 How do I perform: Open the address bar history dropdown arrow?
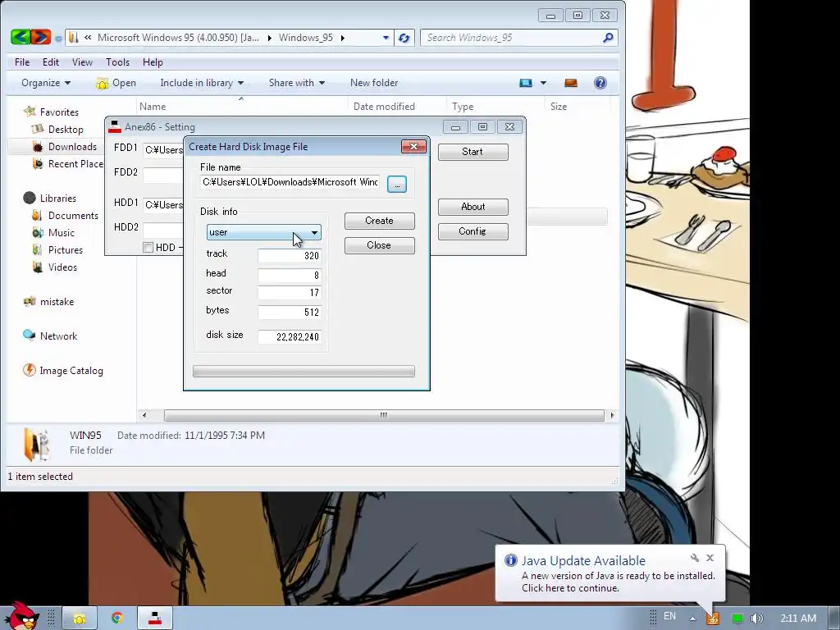[x=386, y=38]
